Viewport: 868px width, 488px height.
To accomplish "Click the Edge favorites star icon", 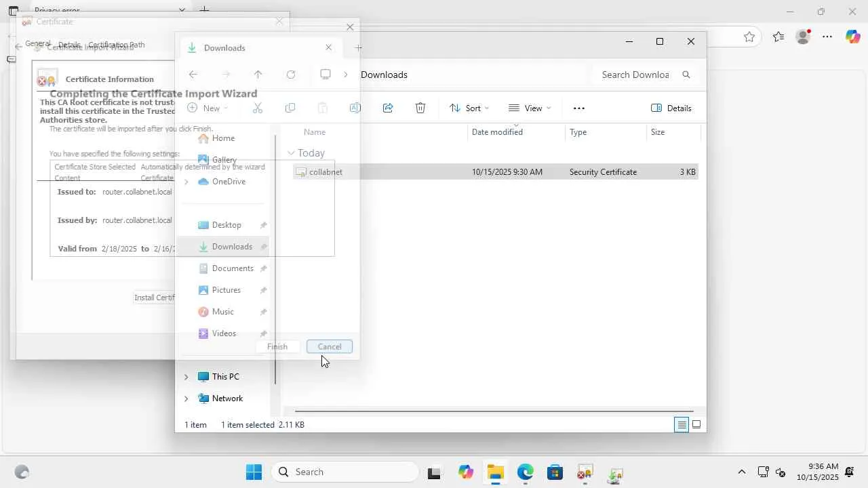I will click(749, 37).
